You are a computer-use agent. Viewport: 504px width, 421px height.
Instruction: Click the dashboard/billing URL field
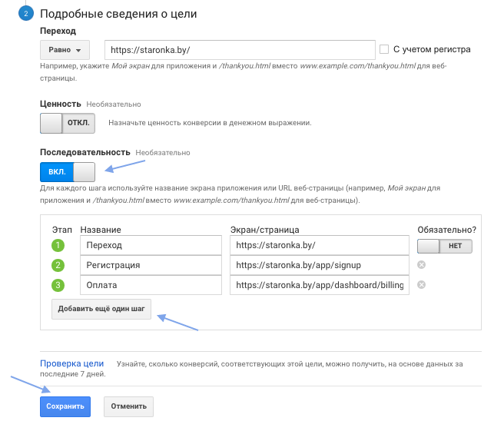[x=319, y=285]
